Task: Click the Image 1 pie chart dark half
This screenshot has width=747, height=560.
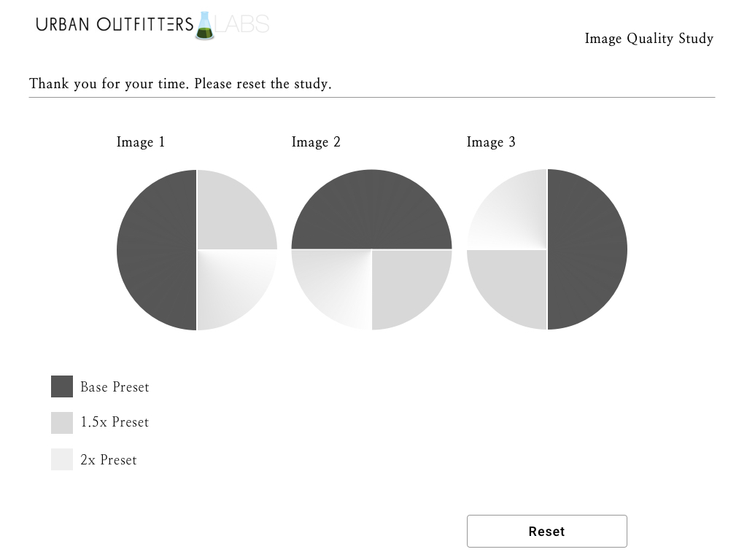Action: pos(156,249)
